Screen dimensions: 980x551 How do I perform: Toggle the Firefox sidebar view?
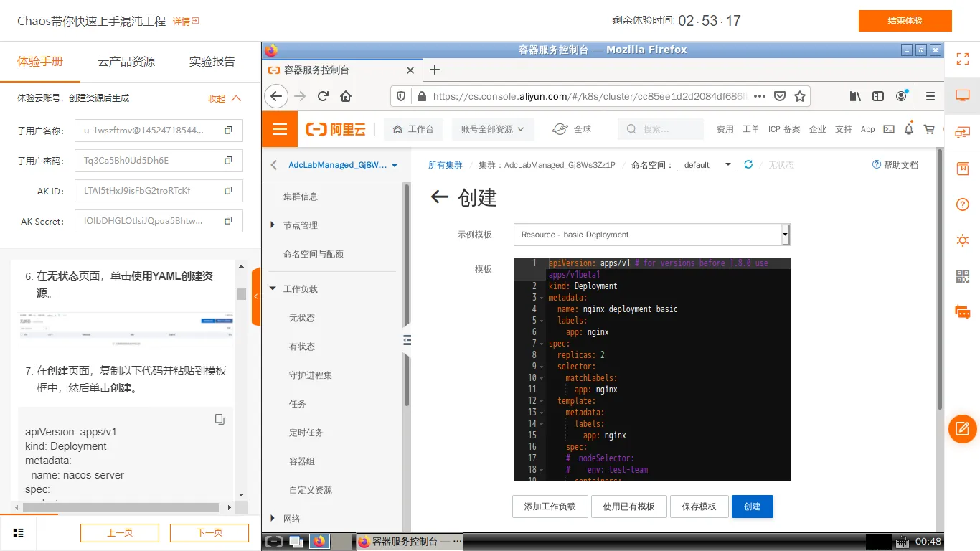(878, 96)
